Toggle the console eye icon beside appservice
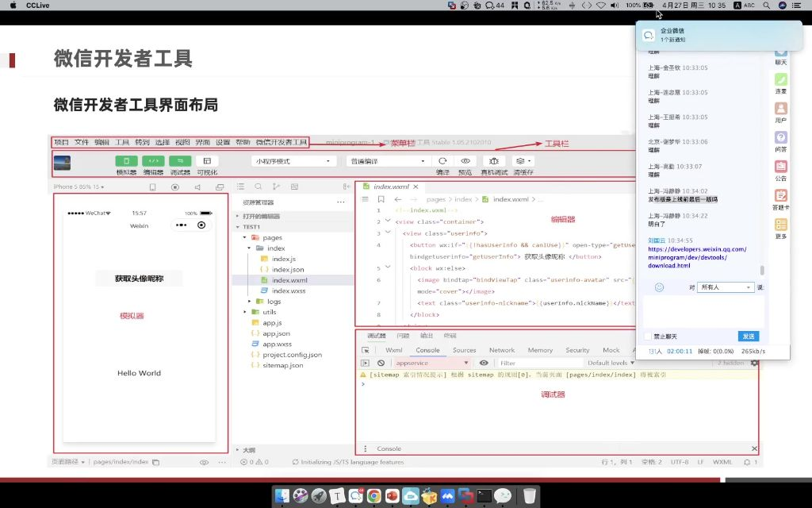 click(484, 363)
